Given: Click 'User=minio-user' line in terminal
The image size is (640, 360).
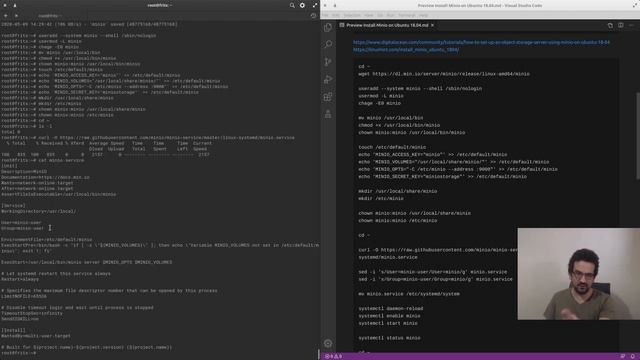Looking at the screenshot, I should pos(21,222).
